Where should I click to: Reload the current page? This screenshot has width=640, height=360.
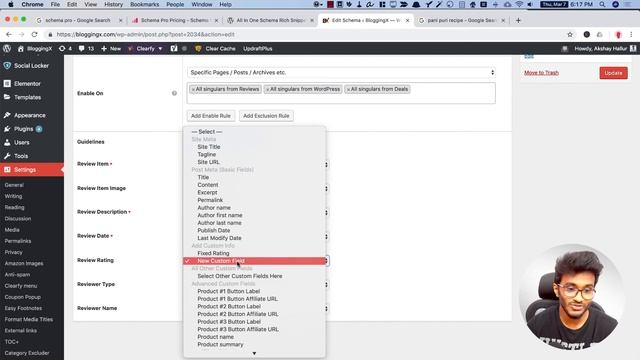34,35
